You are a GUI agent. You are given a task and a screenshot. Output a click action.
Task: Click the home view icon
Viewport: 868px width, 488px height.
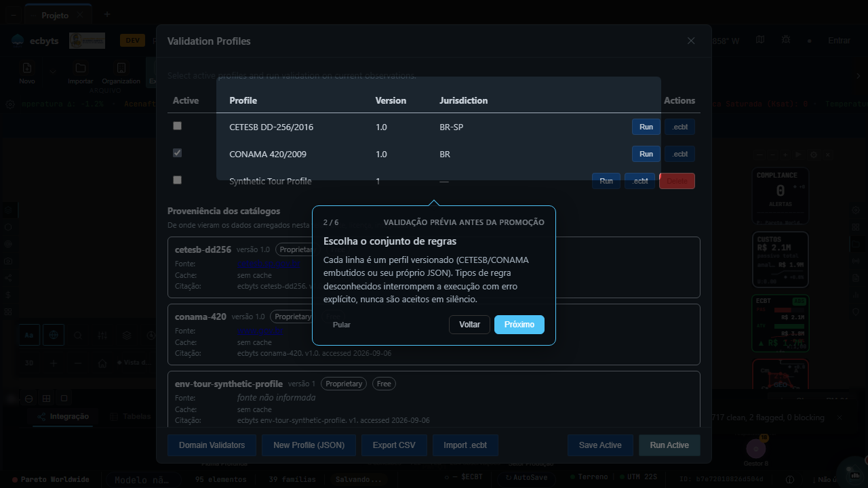coord(102,363)
